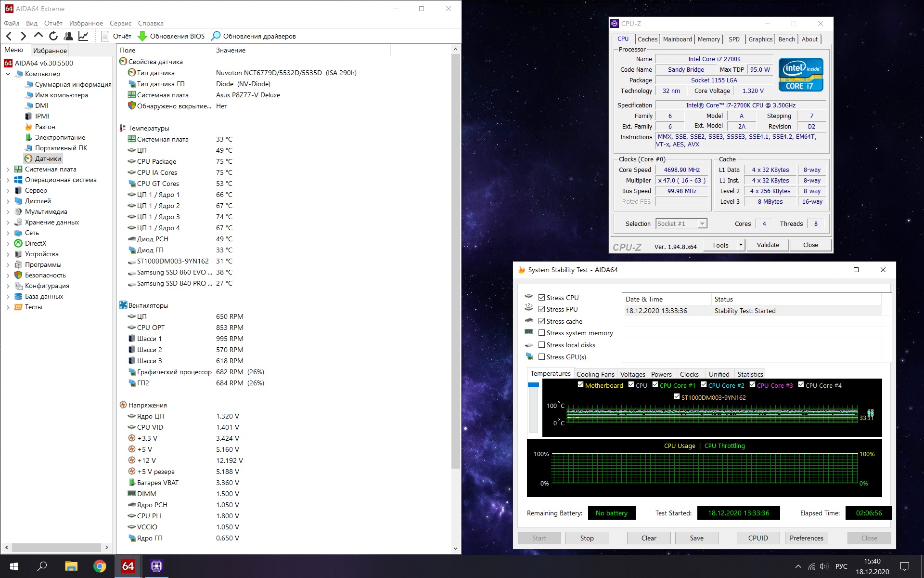Toggle the Stress GPU(s) checkbox

[x=541, y=357]
